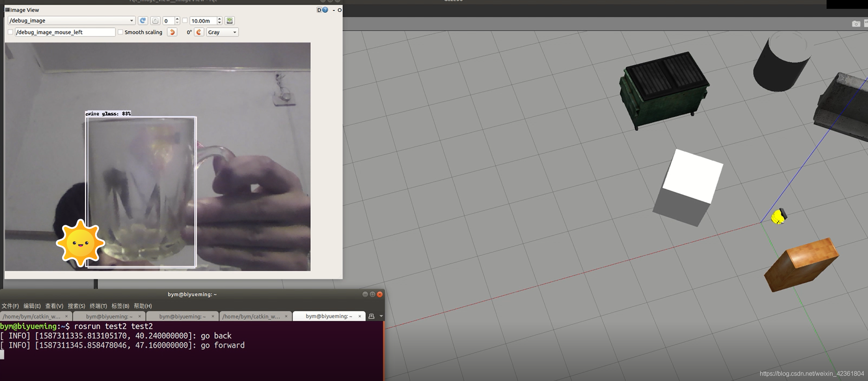
Task: Click the dash button in Image View title
Action: [334, 10]
